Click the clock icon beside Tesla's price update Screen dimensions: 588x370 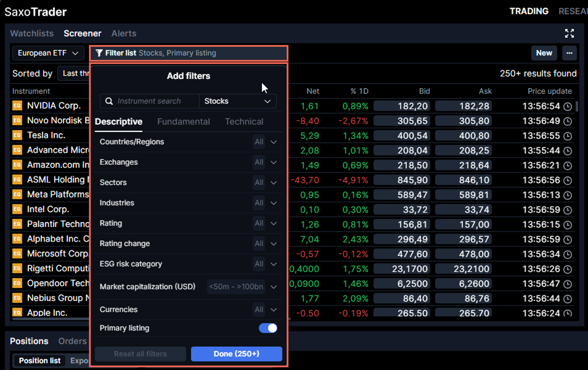tap(568, 136)
